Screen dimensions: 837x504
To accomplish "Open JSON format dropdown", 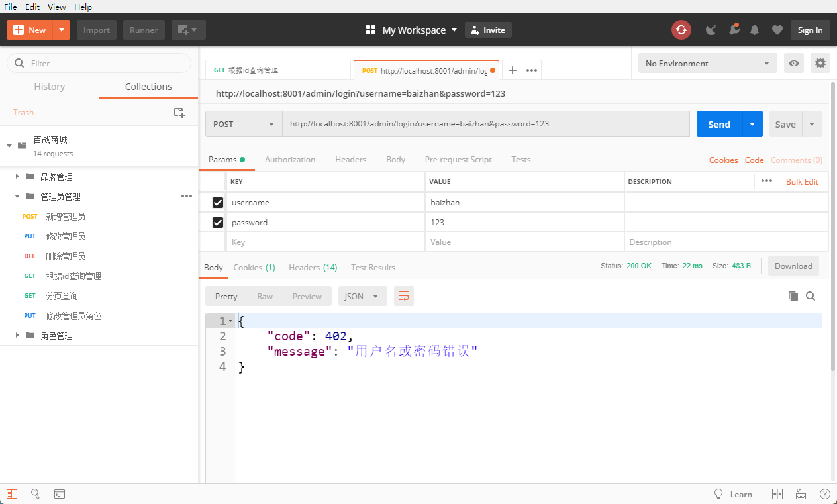I will coord(362,296).
